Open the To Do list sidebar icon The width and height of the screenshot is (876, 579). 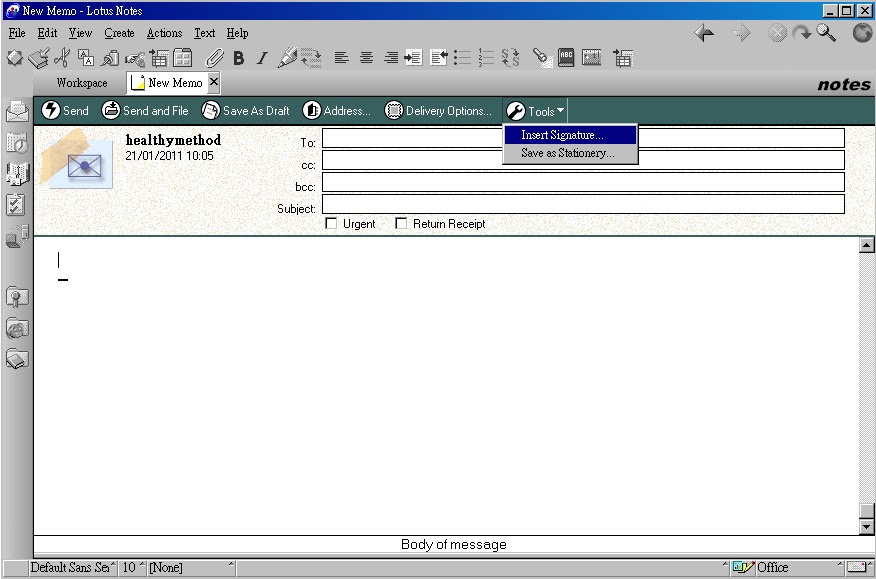point(17,205)
